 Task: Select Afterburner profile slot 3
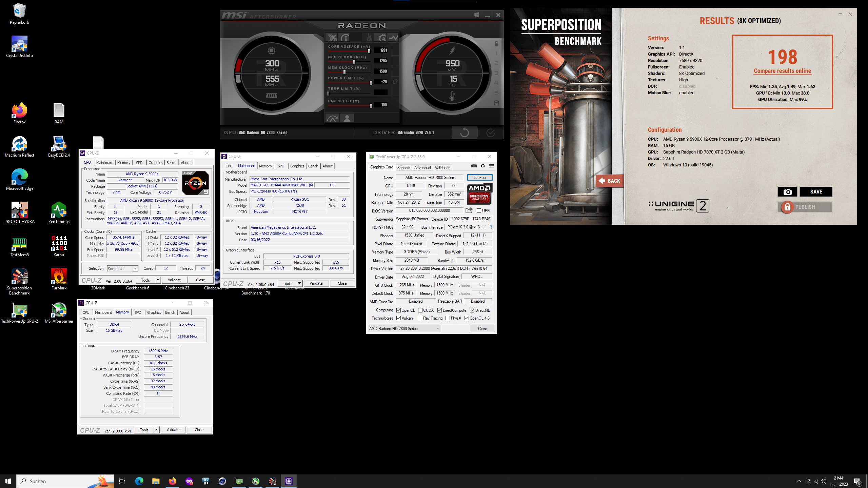tap(496, 73)
